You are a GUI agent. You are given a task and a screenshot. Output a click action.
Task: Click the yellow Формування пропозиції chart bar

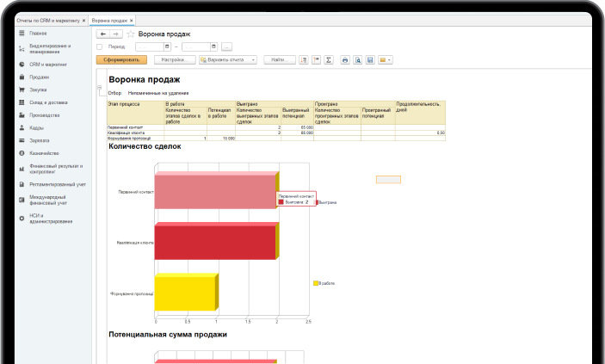click(x=185, y=293)
